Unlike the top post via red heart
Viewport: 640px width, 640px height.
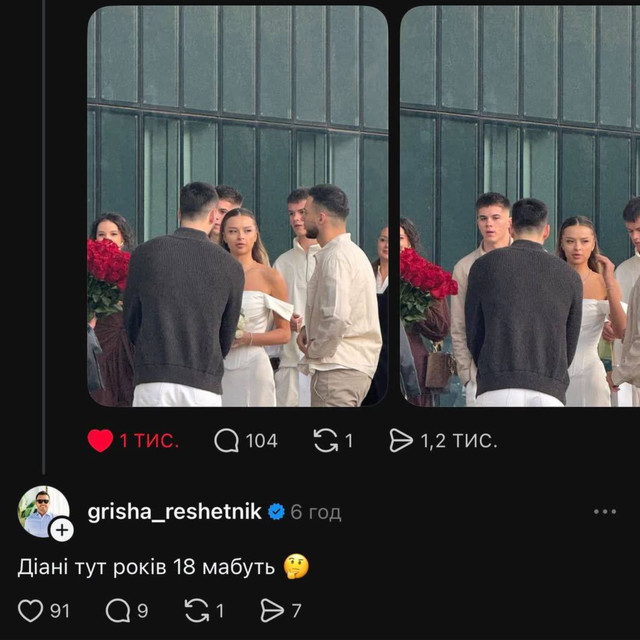[x=100, y=441]
